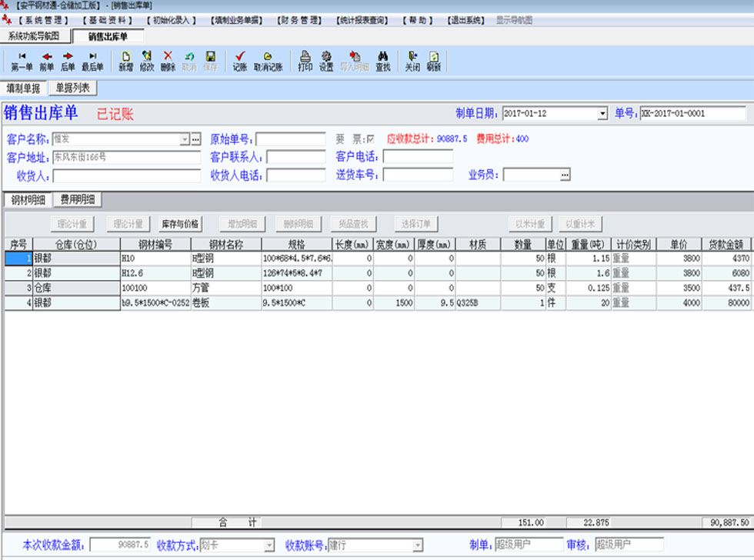754x560 pixels.
Task: Expand the 客户名称 dropdown arrow
Action: click(185, 139)
